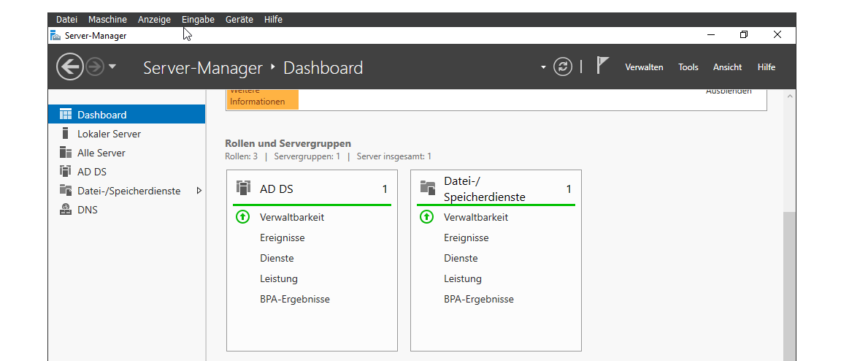
Task: Open Hilfe in the VM menu bar
Action: pos(274,20)
